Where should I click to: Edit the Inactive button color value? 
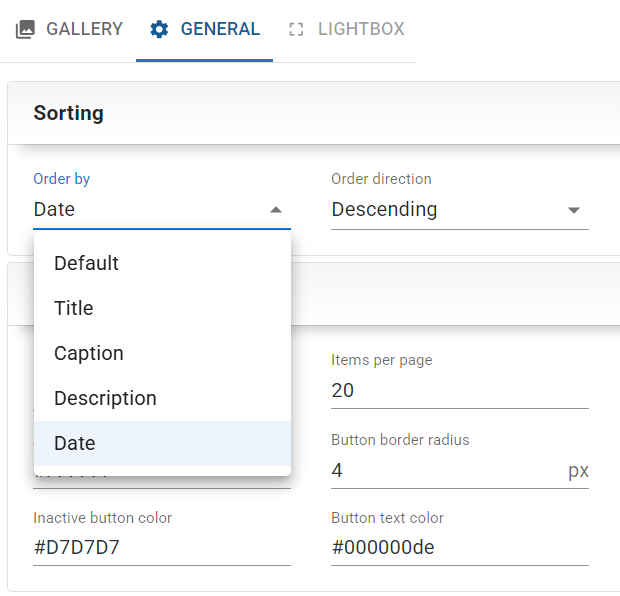pyautogui.click(x=161, y=548)
